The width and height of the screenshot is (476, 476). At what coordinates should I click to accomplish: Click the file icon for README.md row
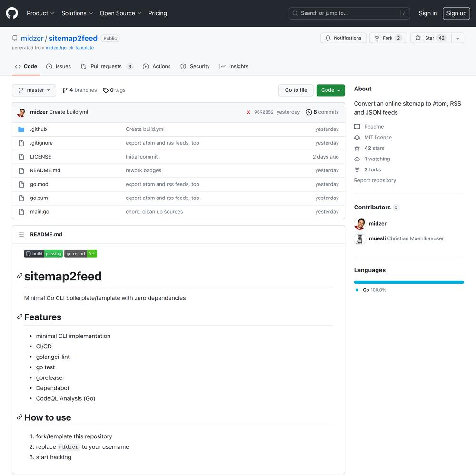[x=21, y=170]
